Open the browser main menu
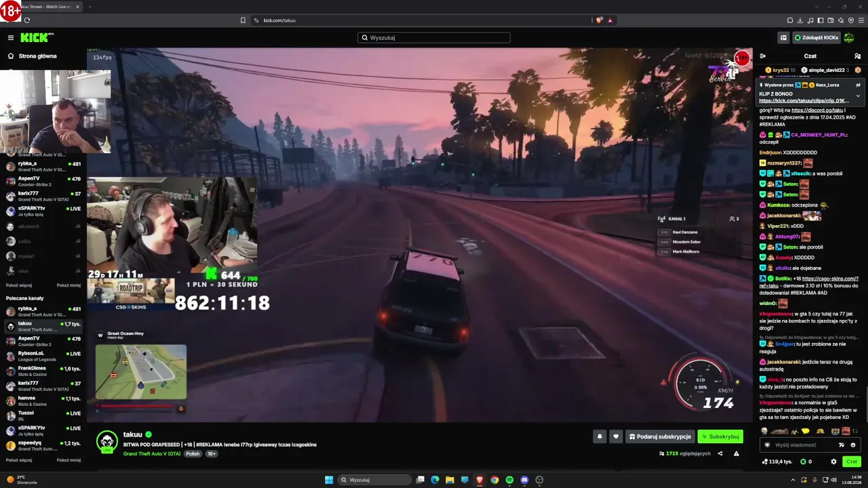 point(861,20)
